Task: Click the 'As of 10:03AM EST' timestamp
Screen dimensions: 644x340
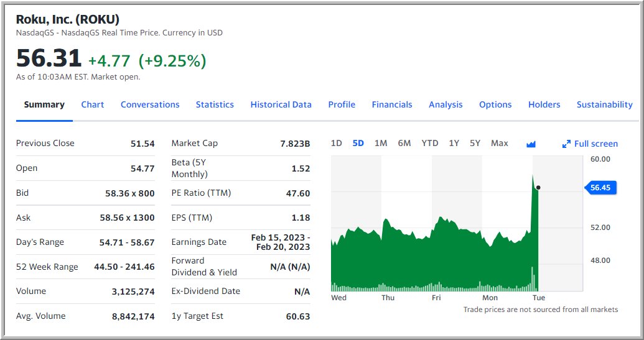Action: tap(78, 76)
